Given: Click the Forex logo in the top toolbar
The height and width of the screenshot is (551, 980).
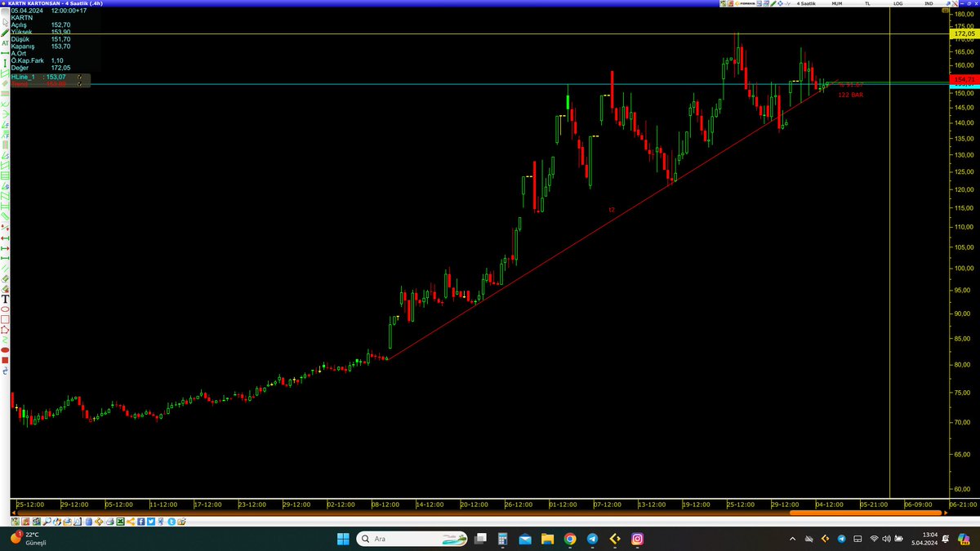Looking at the screenshot, I should click(745, 4).
